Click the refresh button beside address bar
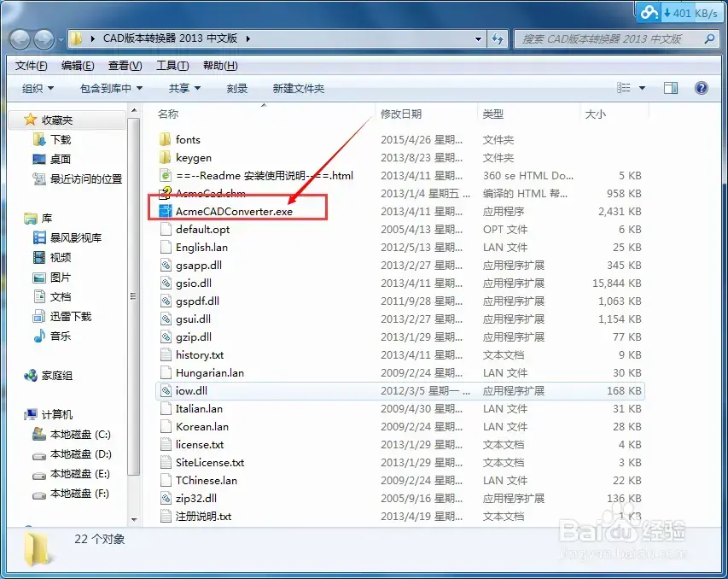 (498, 39)
